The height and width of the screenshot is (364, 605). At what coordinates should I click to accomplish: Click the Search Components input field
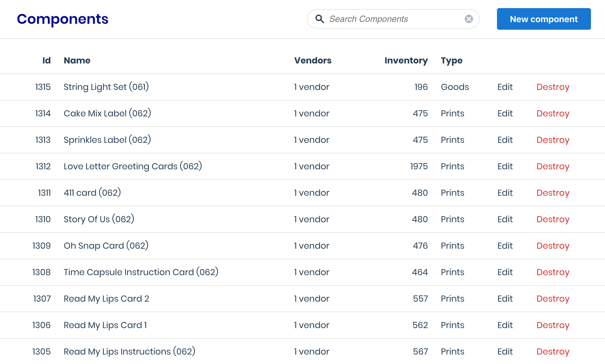coord(392,19)
